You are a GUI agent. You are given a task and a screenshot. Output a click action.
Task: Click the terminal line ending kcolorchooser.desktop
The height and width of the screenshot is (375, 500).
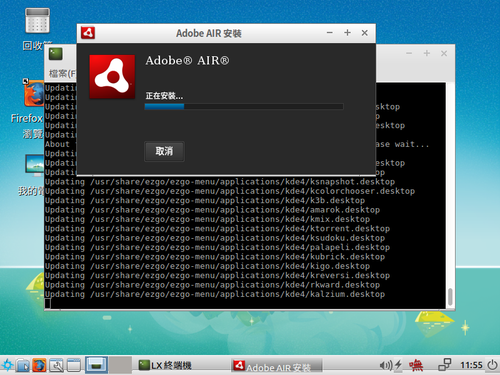point(230,191)
